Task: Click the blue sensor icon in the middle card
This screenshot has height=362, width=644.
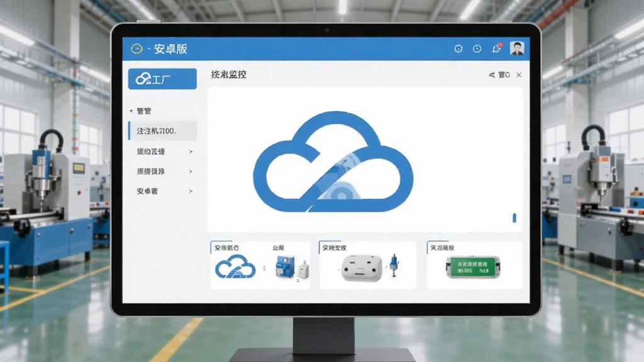Action: (394, 265)
